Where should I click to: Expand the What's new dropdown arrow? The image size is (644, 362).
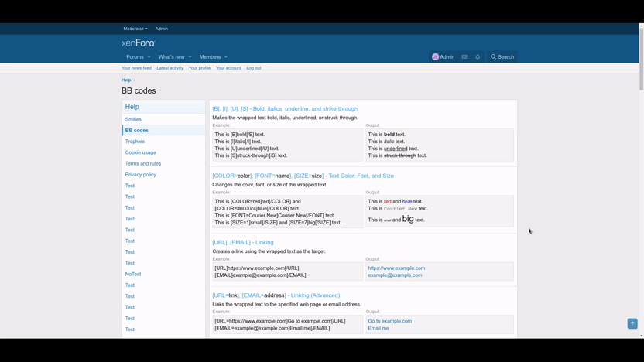190,56
